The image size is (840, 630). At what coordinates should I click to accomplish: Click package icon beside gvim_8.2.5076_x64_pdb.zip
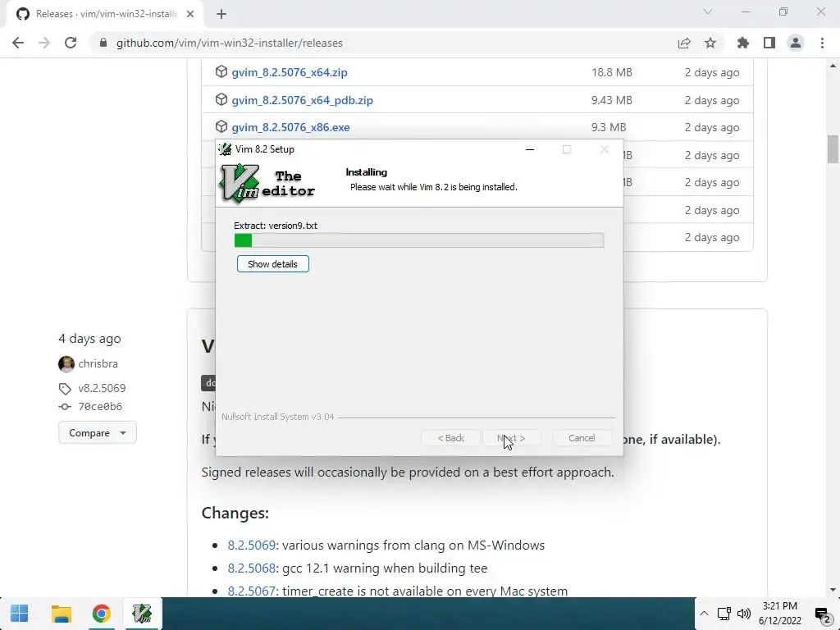[x=221, y=99]
